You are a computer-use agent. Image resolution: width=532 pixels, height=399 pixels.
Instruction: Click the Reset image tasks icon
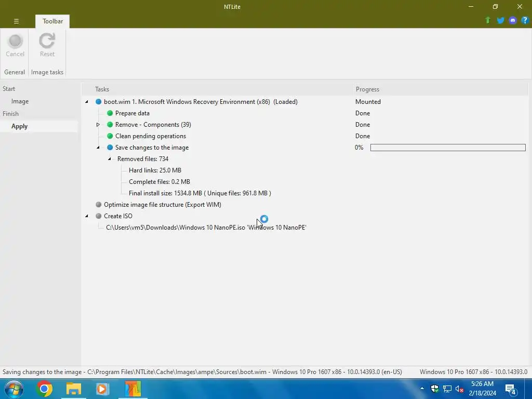[x=47, y=41]
